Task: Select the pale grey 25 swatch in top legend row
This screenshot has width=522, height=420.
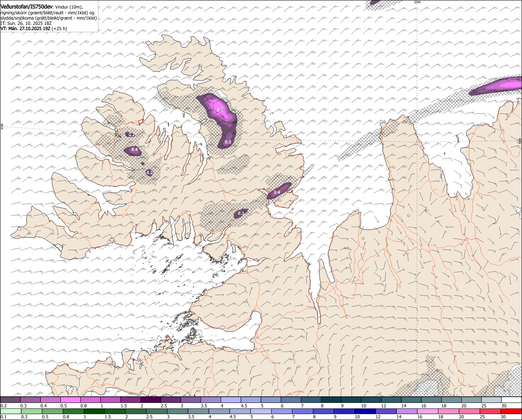Action: click(491, 400)
